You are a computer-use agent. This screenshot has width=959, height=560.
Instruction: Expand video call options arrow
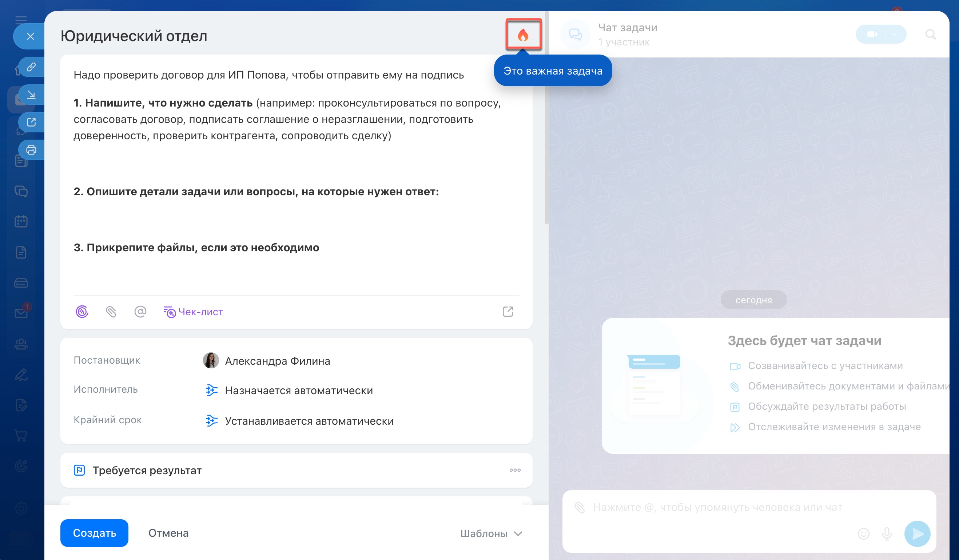point(894,34)
